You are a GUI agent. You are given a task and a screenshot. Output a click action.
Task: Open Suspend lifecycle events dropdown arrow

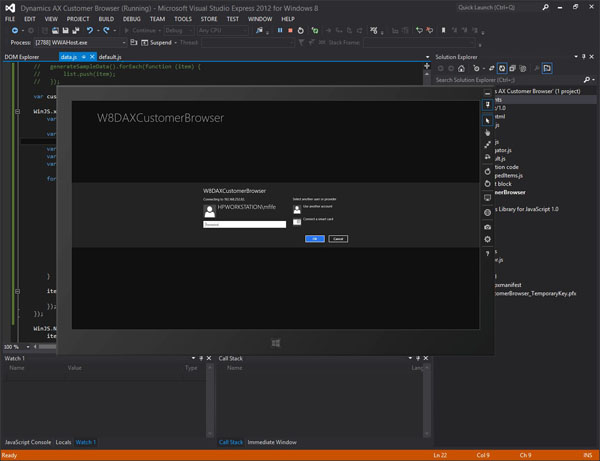[x=175, y=42]
